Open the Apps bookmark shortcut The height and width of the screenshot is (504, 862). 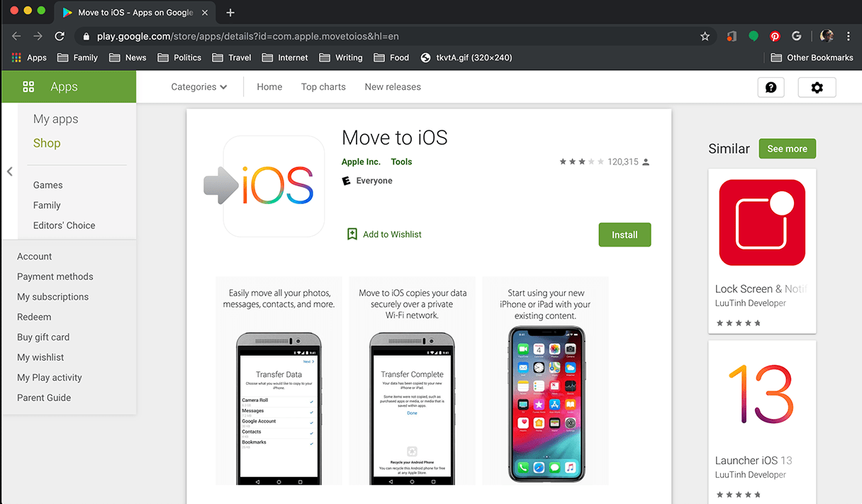point(29,57)
